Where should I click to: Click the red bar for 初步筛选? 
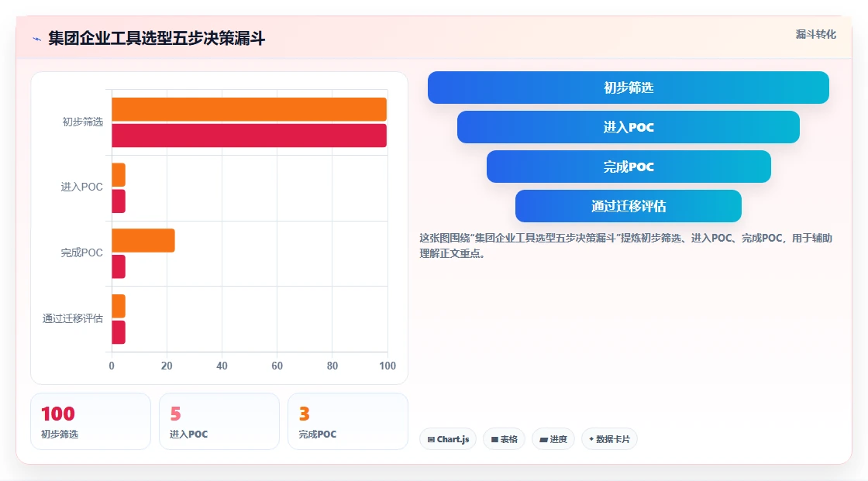tap(249, 136)
